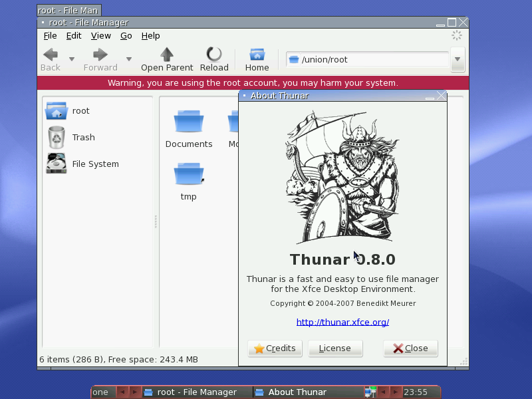
Task: Open the Go menu
Action: [x=126, y=36]
